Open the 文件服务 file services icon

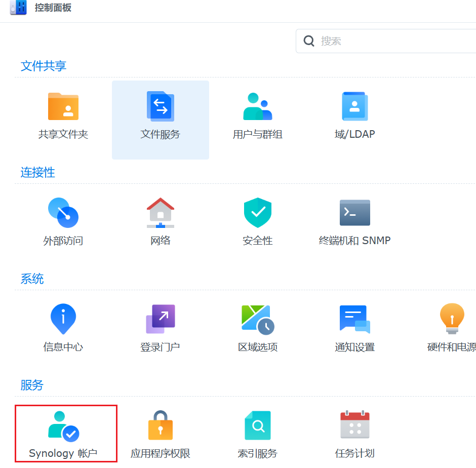[x=161, y=106]
